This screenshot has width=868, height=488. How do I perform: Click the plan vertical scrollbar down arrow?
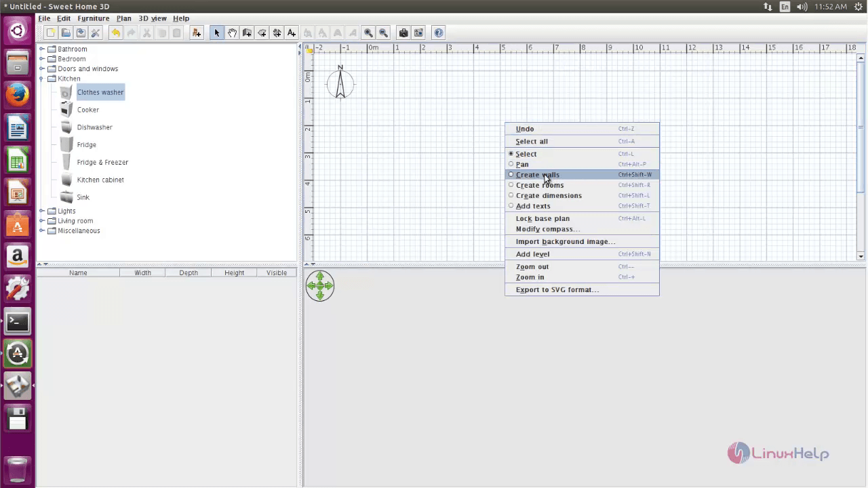tap(861, 256)
